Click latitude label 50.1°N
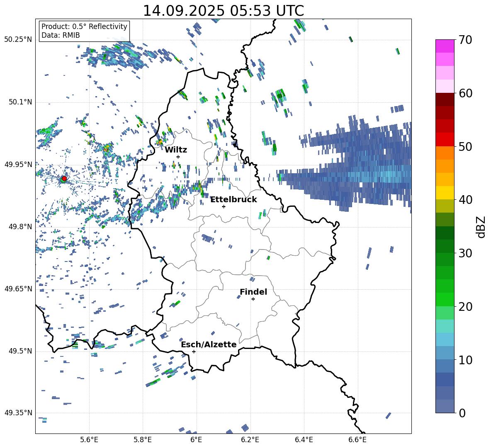This screenshot has height=448, width=491. 20,102
